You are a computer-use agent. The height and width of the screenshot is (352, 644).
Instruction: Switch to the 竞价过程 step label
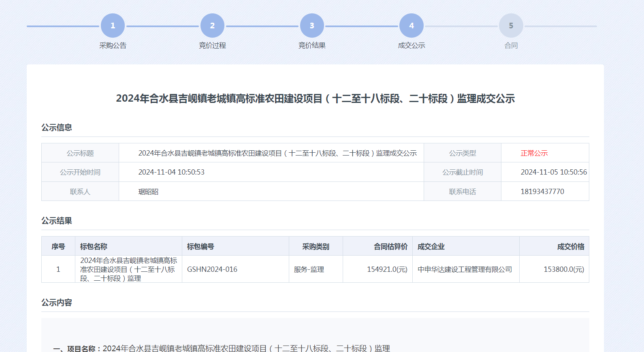pyautogui.click(x=212, y=45)
